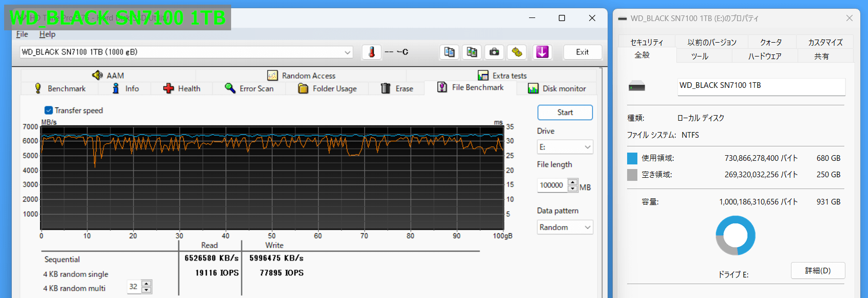Open the Data pattern Random dropdown
The height and width of the screenshot is (298, 868).
click(x=588, y=227)
